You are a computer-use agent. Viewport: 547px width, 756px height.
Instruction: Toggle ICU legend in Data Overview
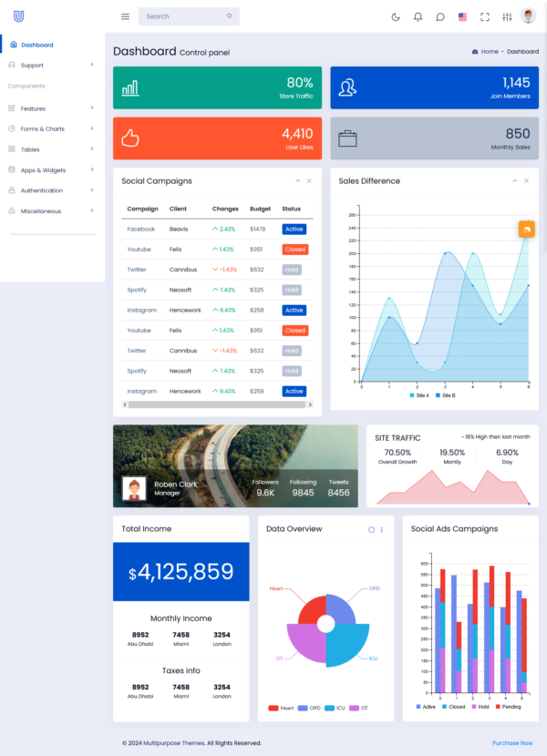(x=335, y=708)
